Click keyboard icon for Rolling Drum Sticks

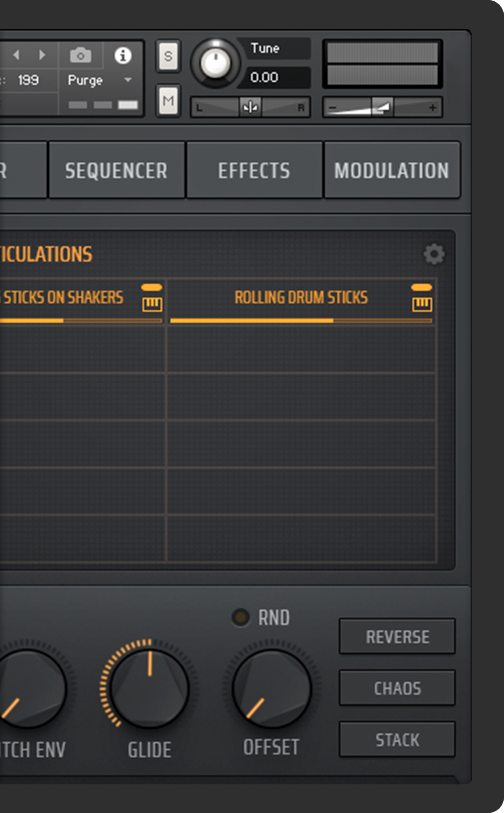(x=422, y=304)
